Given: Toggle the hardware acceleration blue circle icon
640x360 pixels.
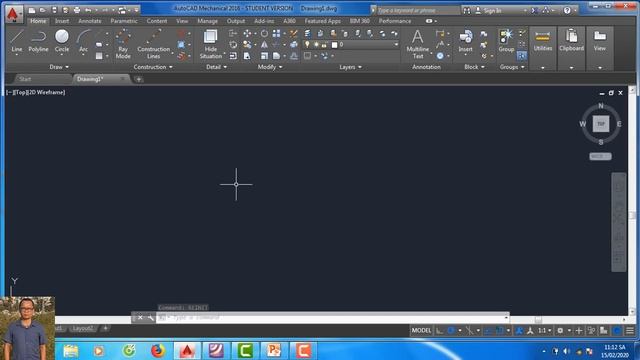Looking at the screenshot, I should point(617,331).
